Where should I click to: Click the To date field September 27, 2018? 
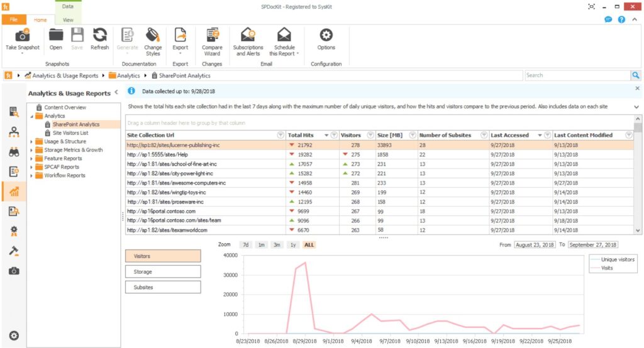click(592, 245)
